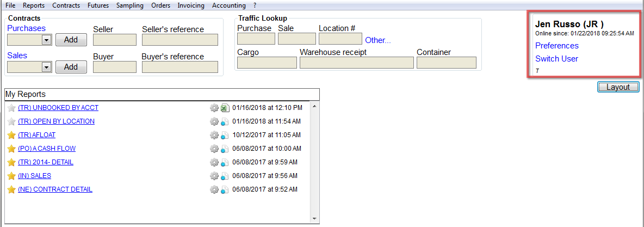Viewport: 644px width, 227px height.
Task: Open gear settings for (TR) 2014- DETAIL
Action: coord(214,162)
